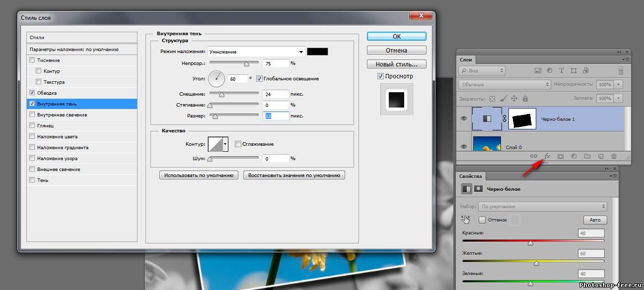Click the lock all padlock icon
This screenshot has height=290, width=644.
coord(525,99)
